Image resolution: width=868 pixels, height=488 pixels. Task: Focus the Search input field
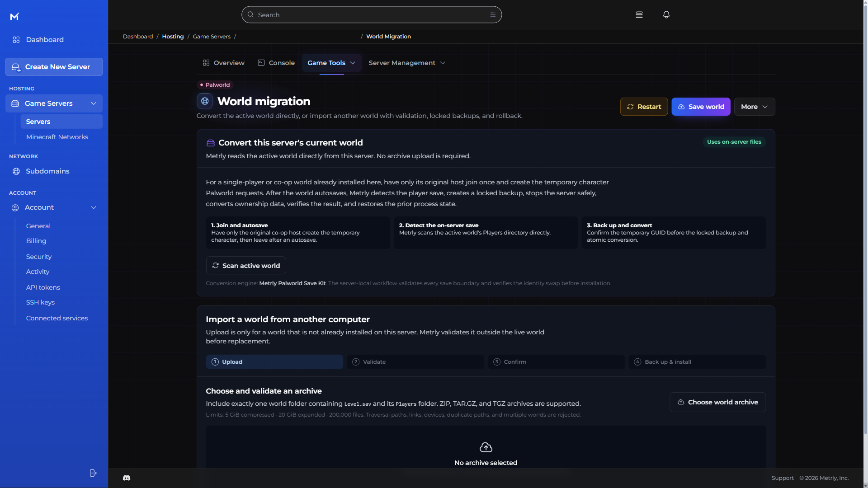point(372,15)
